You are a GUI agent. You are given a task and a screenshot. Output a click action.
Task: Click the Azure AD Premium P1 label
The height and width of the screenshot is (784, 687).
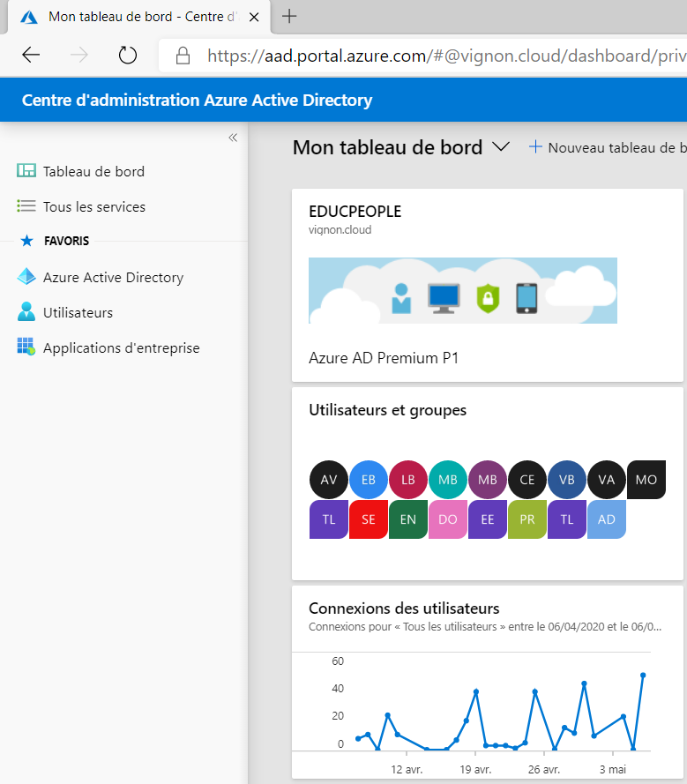pyautogui.click(x=384, y=358)
